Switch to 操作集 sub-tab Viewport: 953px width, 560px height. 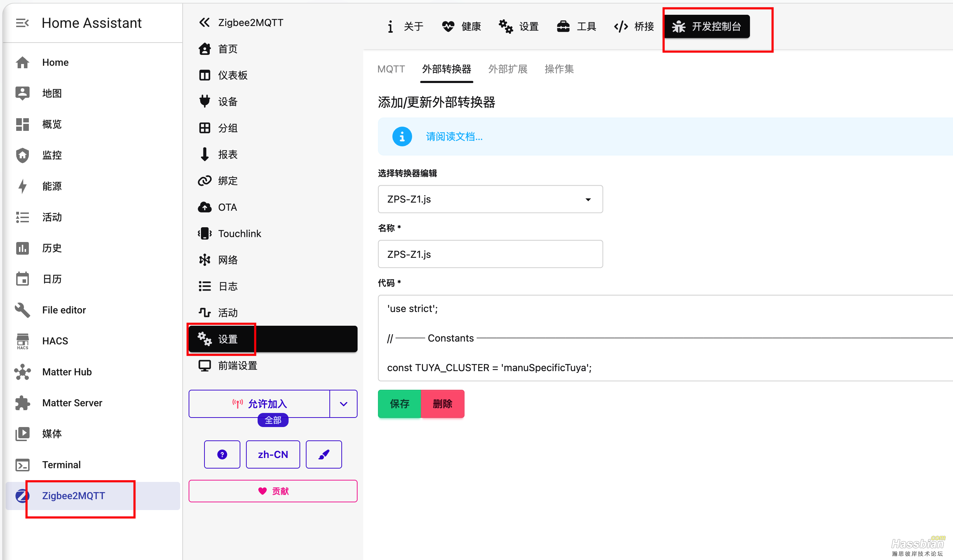point(559,70)
